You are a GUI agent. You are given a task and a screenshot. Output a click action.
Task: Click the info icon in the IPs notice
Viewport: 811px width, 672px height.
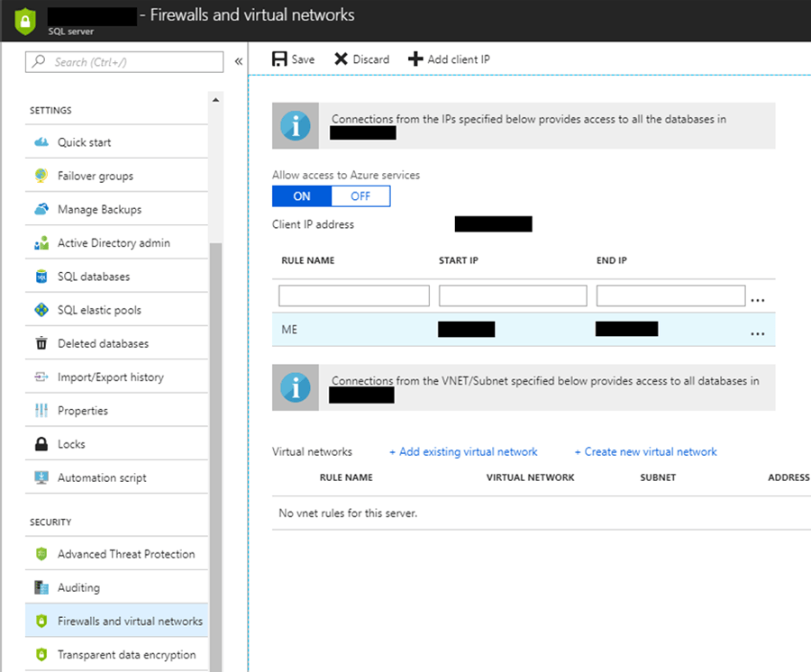(296, 125)
